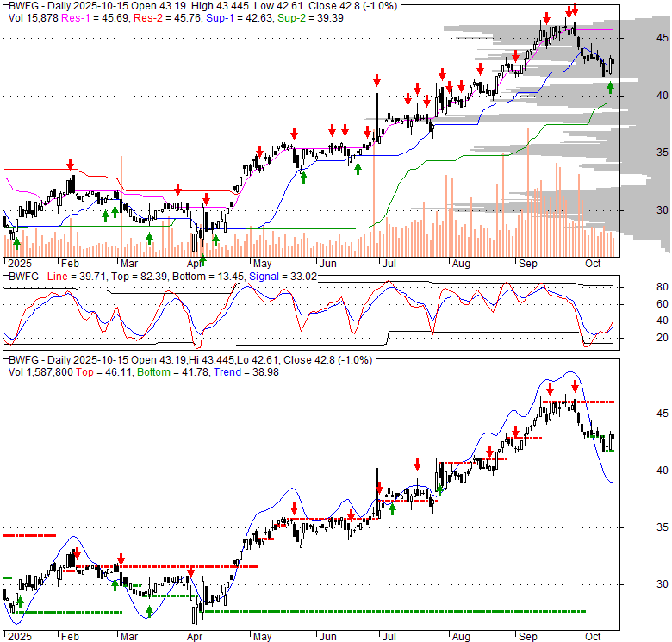Click the 'Vol 1,587,800' text in bottom chart
Screen dimensions: 672x642
click(x=40, y=372)
